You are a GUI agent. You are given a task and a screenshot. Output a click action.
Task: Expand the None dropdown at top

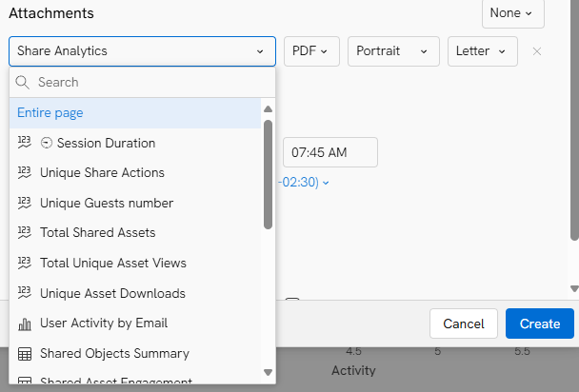click(x=513, y=13)
